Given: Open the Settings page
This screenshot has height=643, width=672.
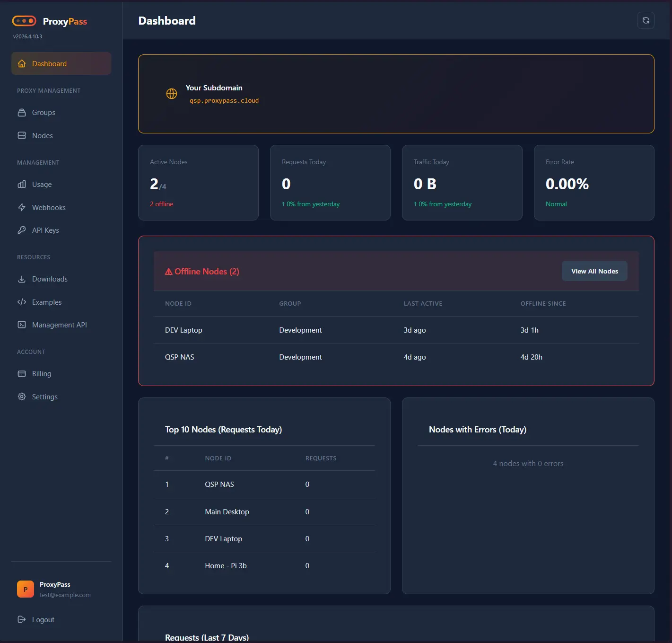Looking at the screenshot, I should (x=61, y=397).
